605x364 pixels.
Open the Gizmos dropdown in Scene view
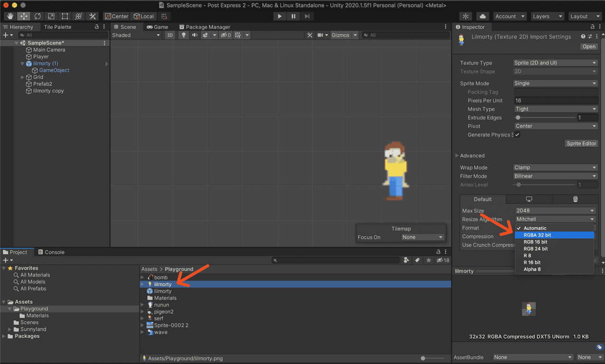pyautogui.click(x=344, y=35)
